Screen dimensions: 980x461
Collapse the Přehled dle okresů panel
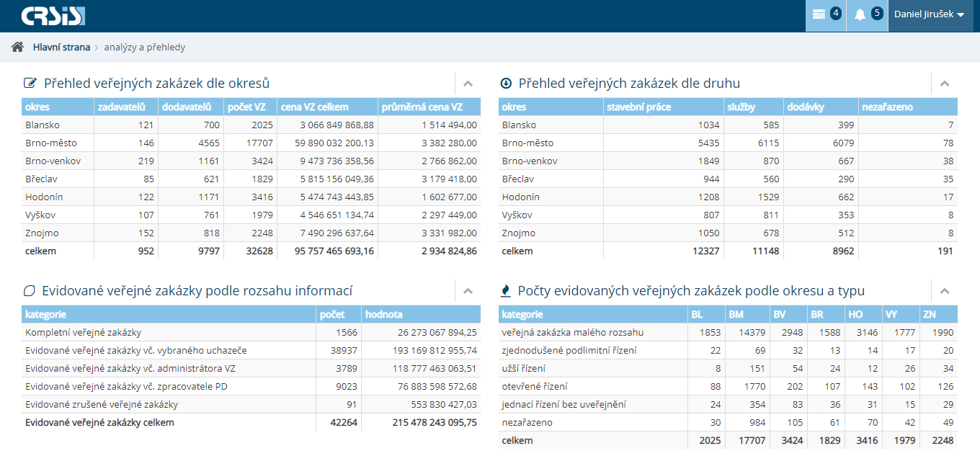[x=468, y=84]
